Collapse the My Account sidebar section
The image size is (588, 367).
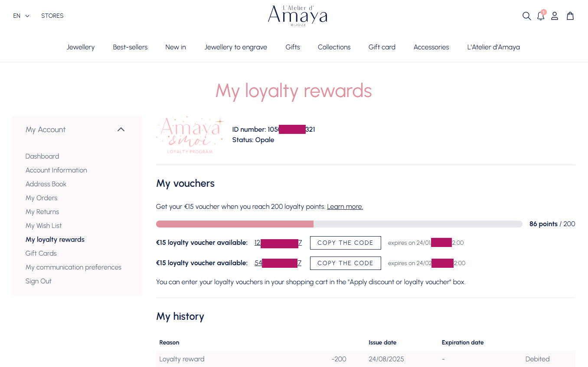(x=121, y=130)
